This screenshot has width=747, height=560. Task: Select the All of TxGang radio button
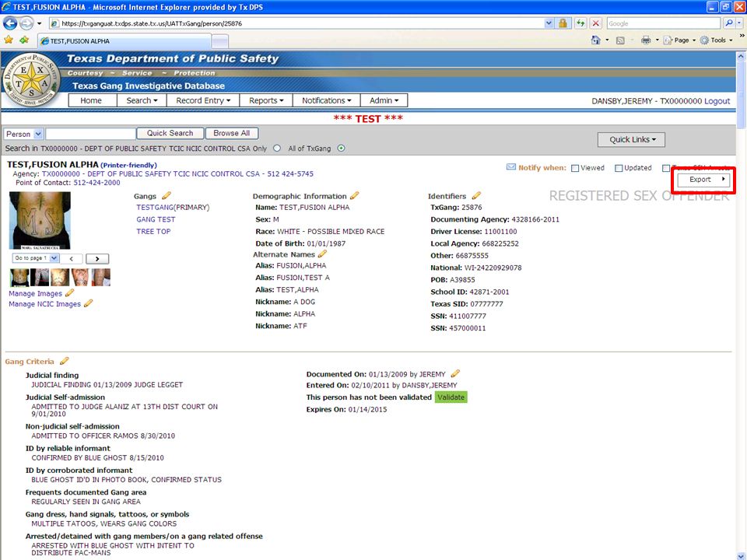(341, 148)
